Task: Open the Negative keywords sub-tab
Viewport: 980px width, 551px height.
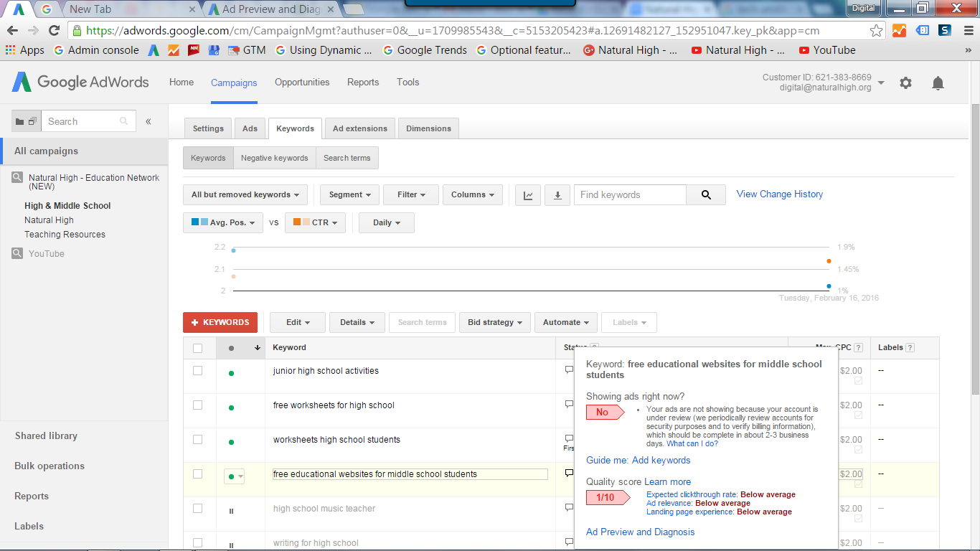Action: [x=275, y=159]
